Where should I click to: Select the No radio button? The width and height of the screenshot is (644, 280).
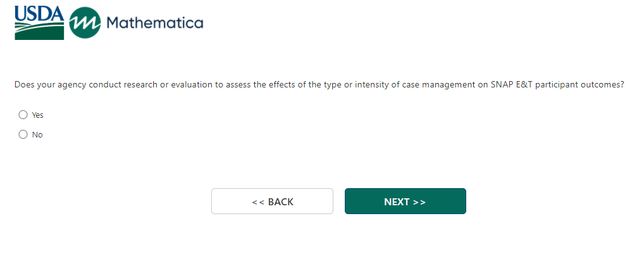[23, 134]
